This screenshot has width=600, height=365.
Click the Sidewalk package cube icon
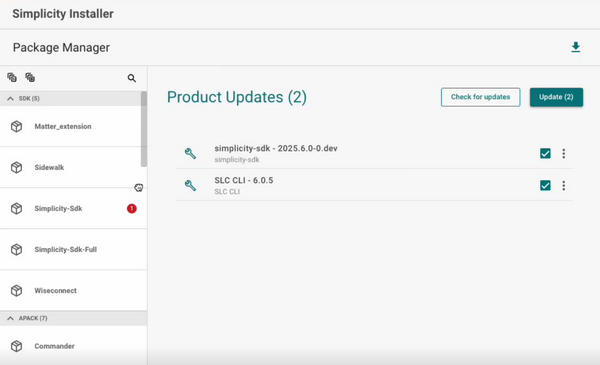click(16, 167)
